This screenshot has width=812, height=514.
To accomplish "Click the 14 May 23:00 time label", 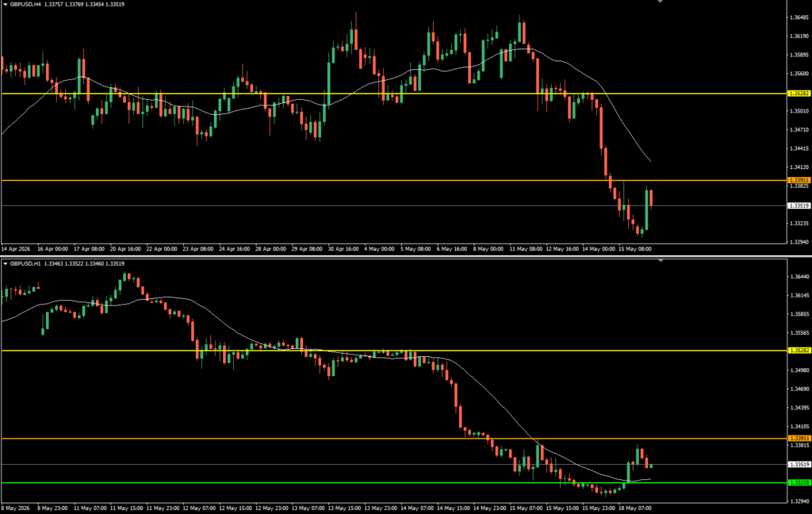I will 489,508.
